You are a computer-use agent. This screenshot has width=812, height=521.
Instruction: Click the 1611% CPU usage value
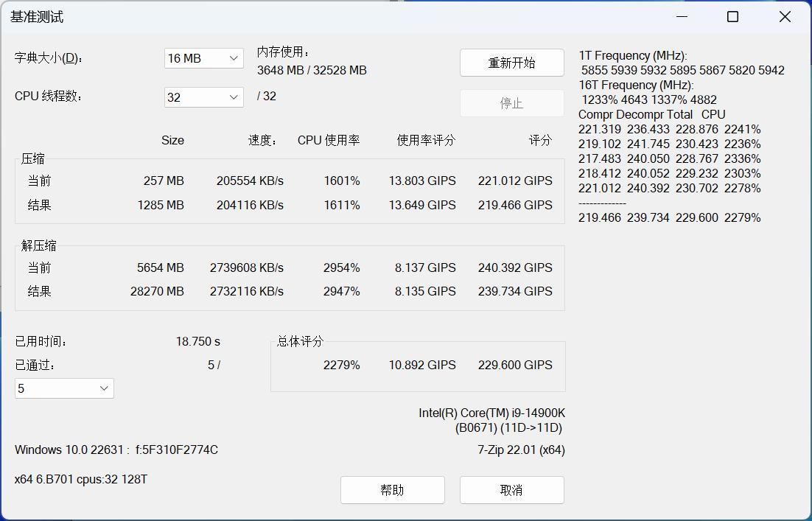coord(342,205)
